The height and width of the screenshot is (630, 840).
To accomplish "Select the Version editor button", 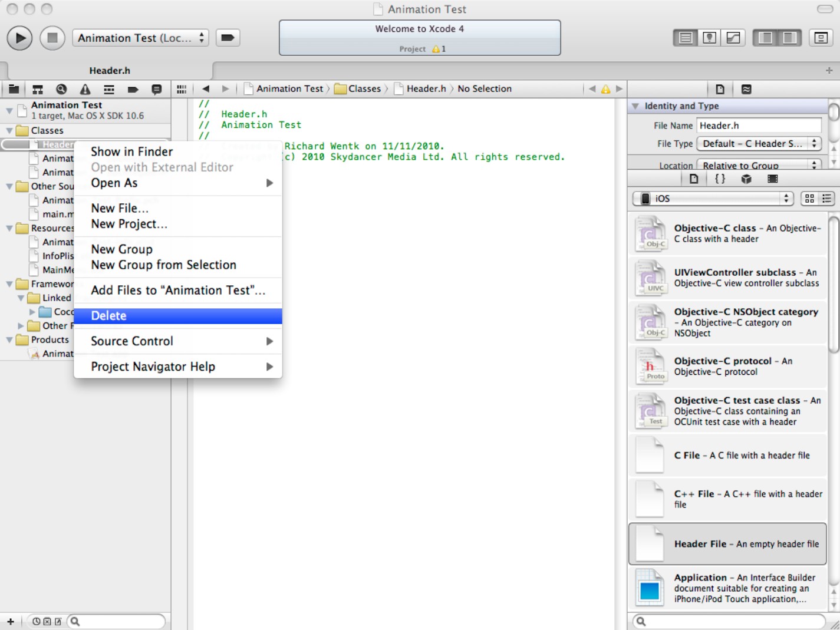I will (x=733, y=38).
